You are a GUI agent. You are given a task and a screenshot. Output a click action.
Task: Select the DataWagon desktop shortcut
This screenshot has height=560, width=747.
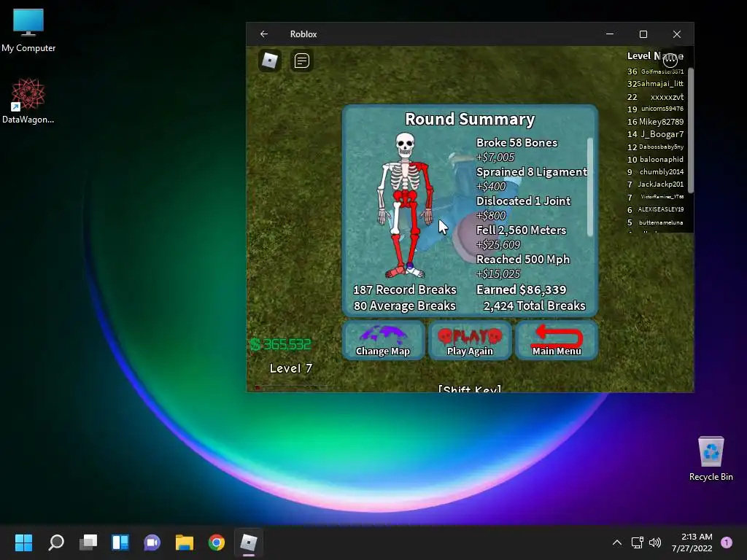point(28,101)
